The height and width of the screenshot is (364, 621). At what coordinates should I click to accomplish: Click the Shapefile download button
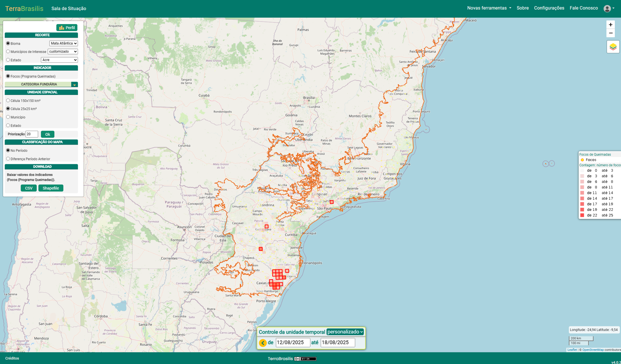tap(51, 188)
